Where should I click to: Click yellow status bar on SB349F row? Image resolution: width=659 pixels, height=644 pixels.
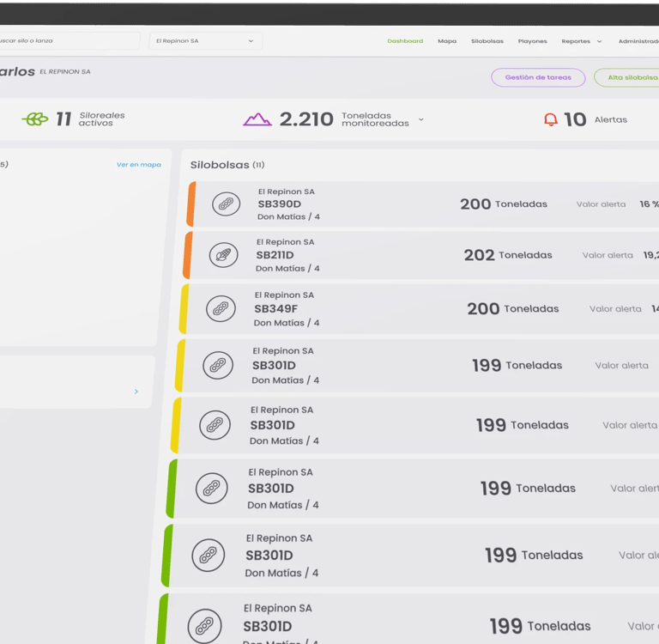pyautogui.click(x=184, y=309)
